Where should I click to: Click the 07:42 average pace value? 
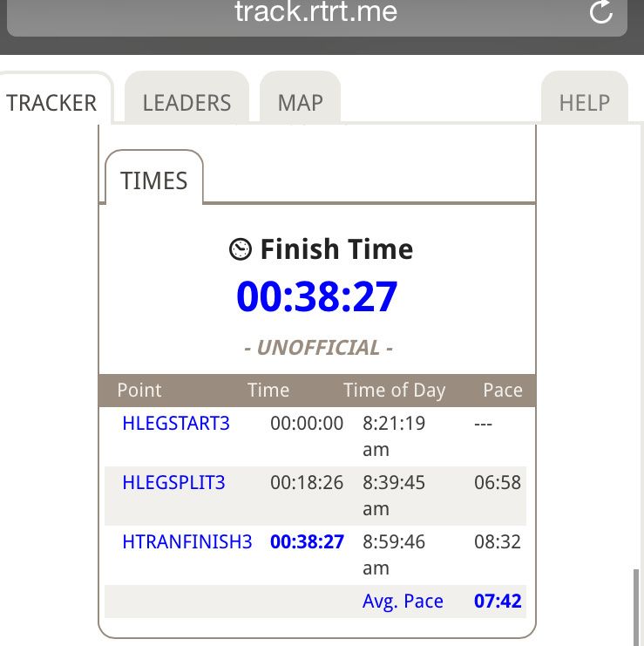[498, 602]
